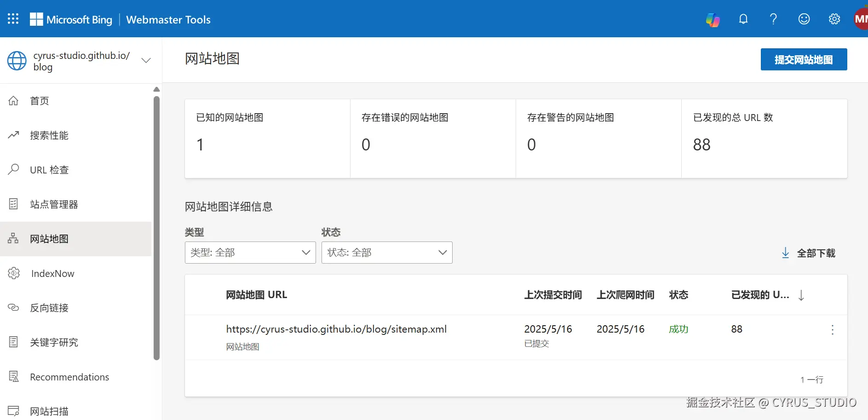Click the sitemap hierarchy icon

pos(13,238)
